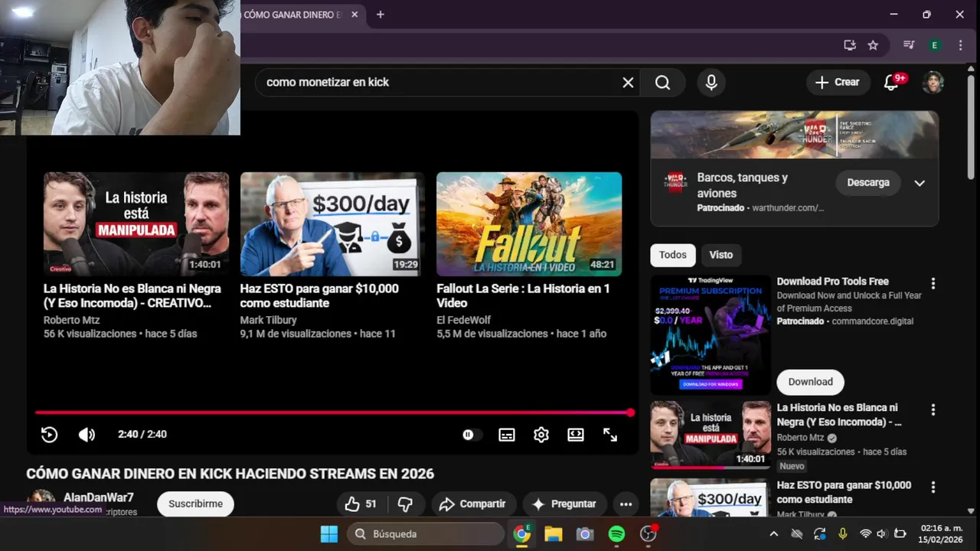Expand the War Thunder ad chevron

pyautogui.click(x=920, y=183)
